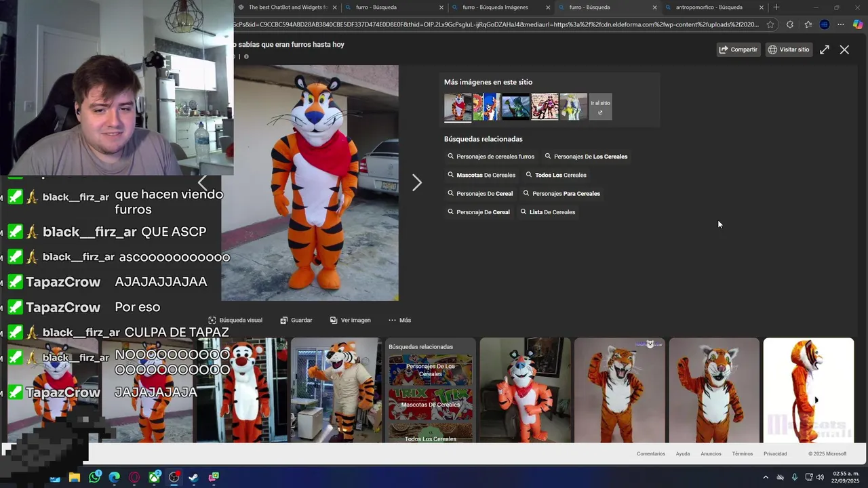Open Edge Settings and more menu
The width and height of the screenshot is (868, 488).
tap(841, 24)
